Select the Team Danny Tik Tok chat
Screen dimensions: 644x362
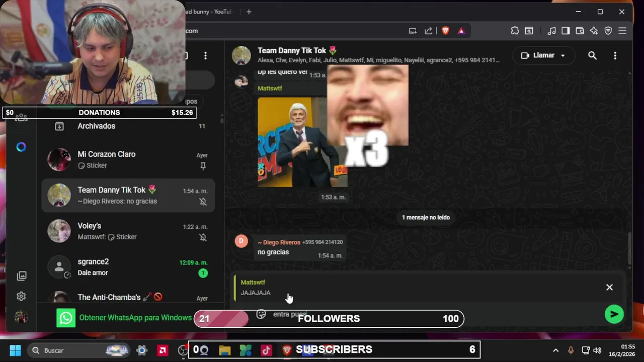click(x=128, y=196)
